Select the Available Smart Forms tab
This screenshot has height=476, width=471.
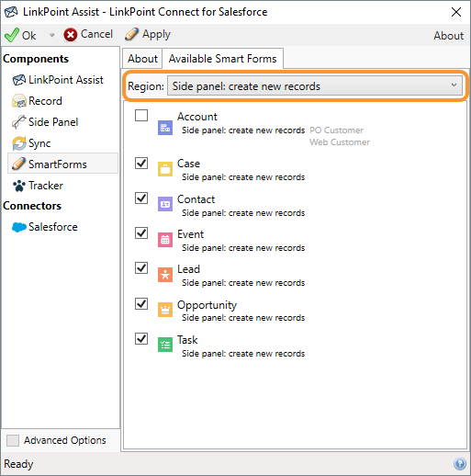[x=222, y=59]
